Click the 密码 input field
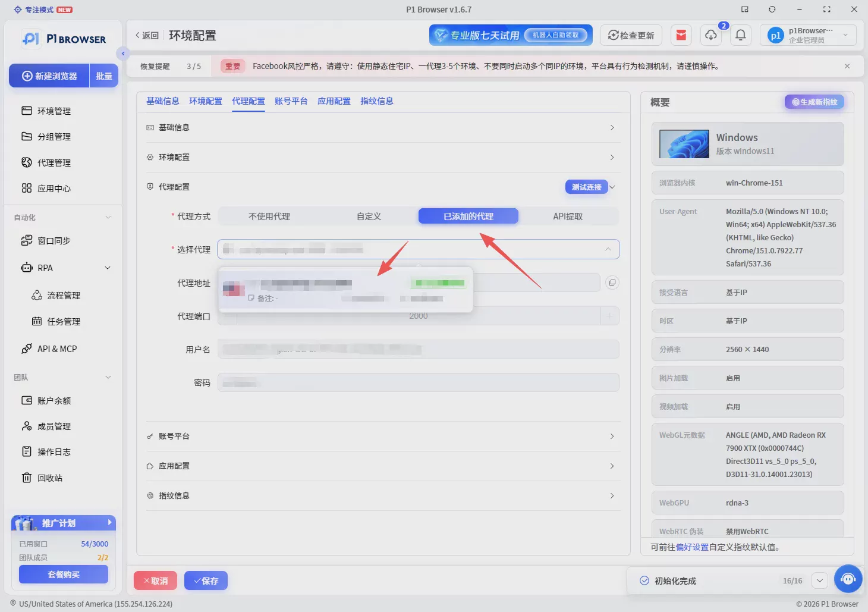The height and width of the screenshot is (612, 868). (419, 382)
